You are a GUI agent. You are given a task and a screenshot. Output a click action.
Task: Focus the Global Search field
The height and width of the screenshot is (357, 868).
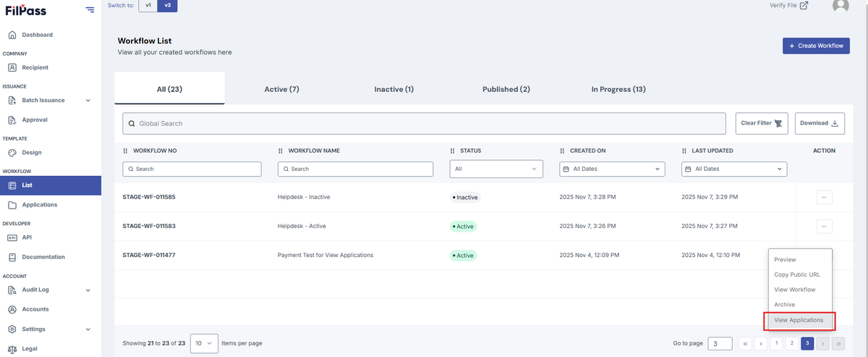424,124
